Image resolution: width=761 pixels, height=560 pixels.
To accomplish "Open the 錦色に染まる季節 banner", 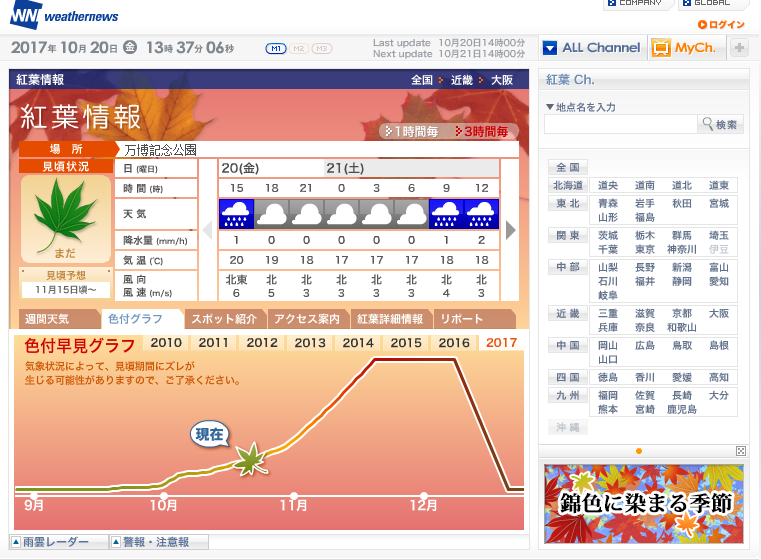I will click(644, 504).
